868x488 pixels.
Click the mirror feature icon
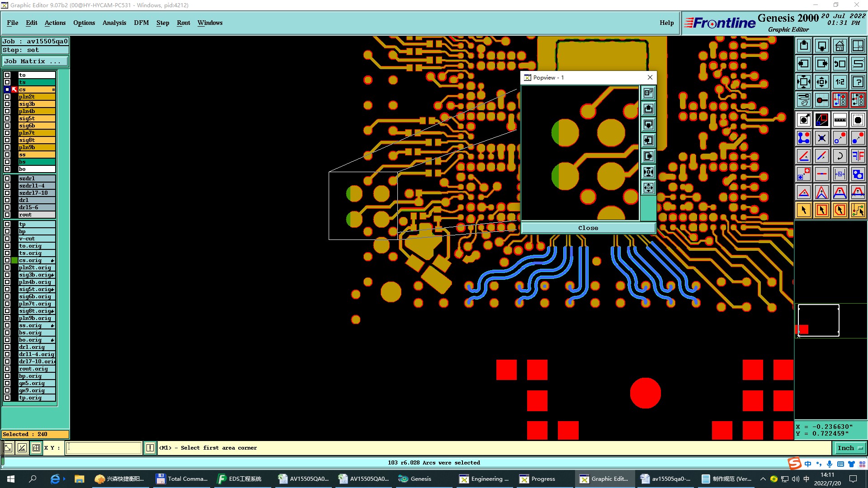(858, 156)
